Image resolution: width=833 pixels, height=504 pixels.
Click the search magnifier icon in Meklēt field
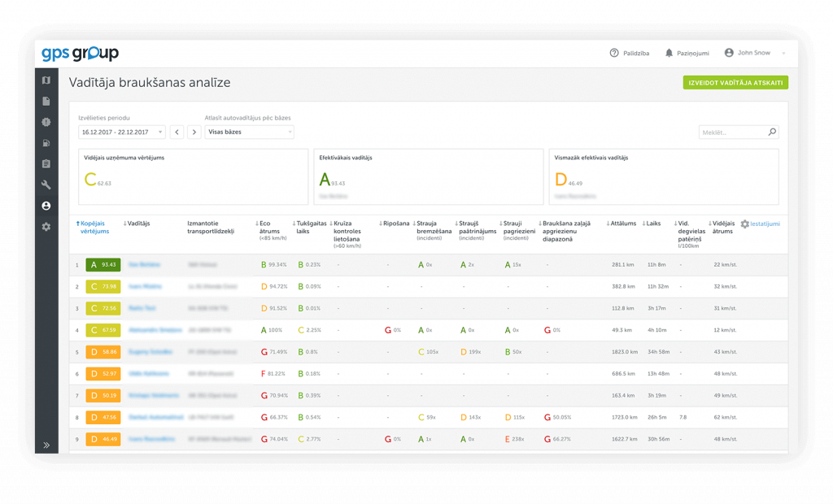click(772, 132)
